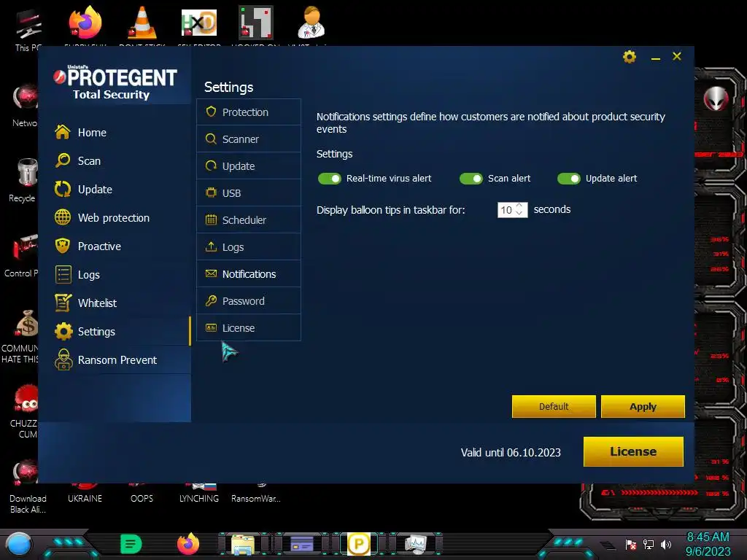Open Firefox from the taskbar
The height and width of the screenshot is (560, 747).
(x=188, y=544)
